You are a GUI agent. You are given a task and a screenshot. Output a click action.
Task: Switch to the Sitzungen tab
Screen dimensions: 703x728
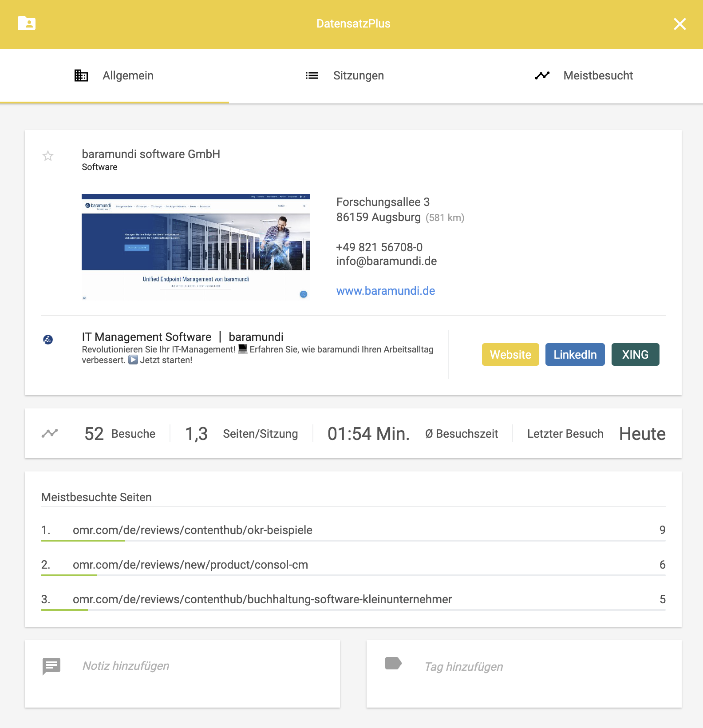pyautogui.click(x=344, y=75)
